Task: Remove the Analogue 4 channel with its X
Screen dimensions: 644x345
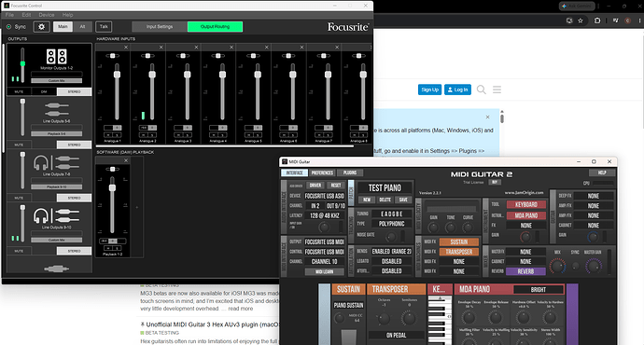Action: pyautogui.click(x=231, y=48)
